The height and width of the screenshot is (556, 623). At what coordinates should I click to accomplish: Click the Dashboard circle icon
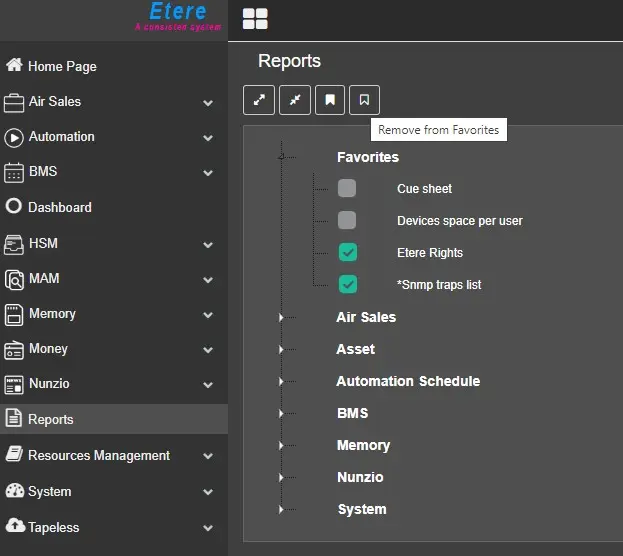(14, 207)
